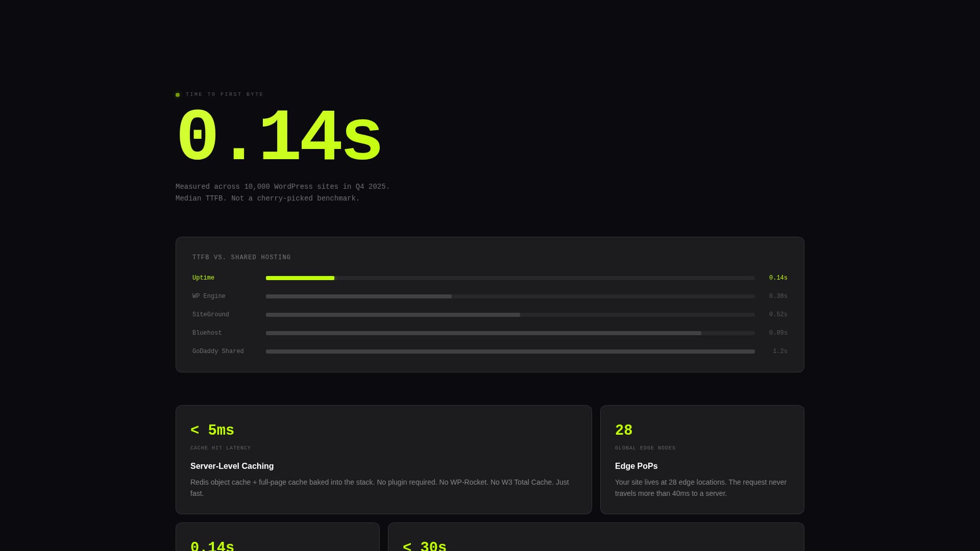Screen dimensions: 980x551
Task: Click the green status dot indicator
Action: click(x=178, y=94)
